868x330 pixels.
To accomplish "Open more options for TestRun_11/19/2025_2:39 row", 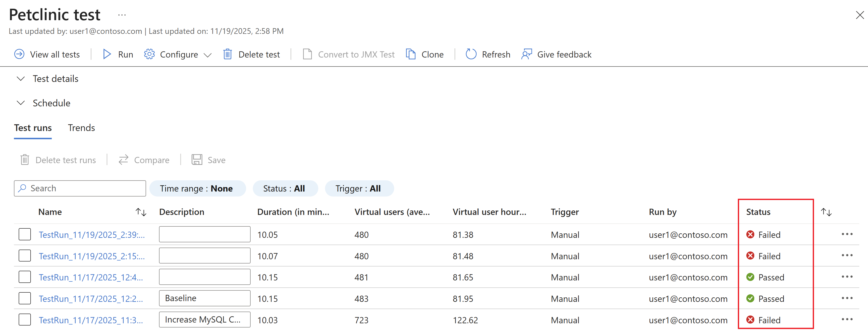I will [x=847, y=234].
